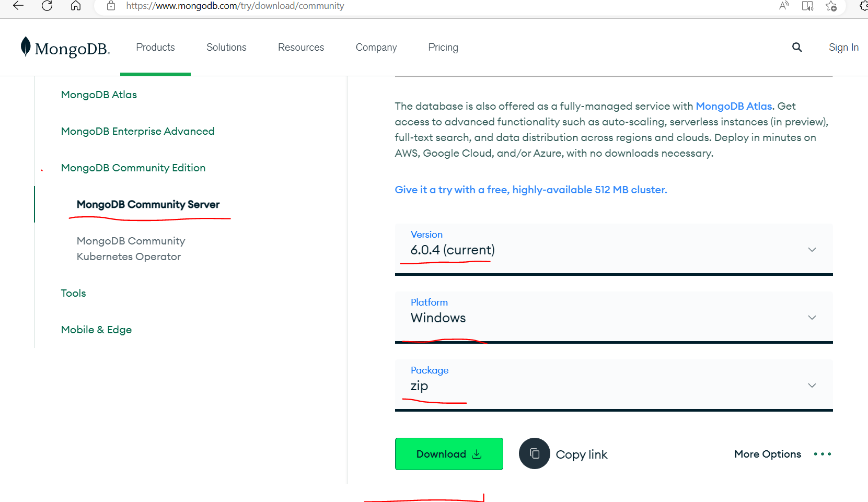
Task: Activate the read aloud icon
Action: 784,6
